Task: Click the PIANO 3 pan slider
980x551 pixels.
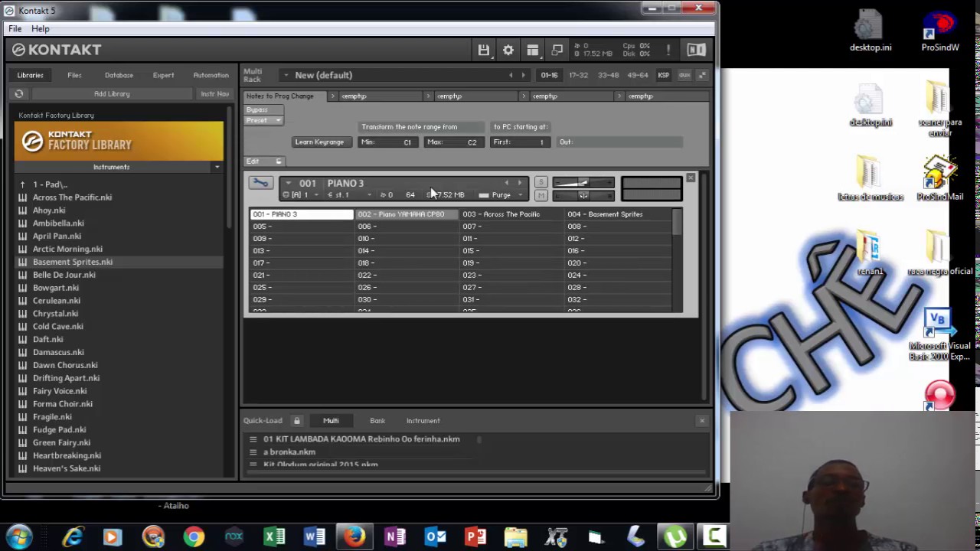Action: coord(583,196)
